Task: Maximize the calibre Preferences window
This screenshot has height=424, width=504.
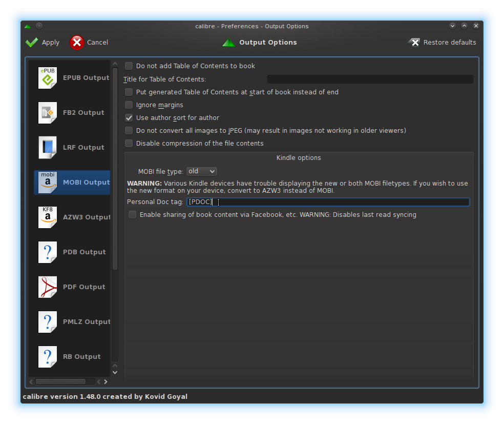Action: [x=464, y=26]
